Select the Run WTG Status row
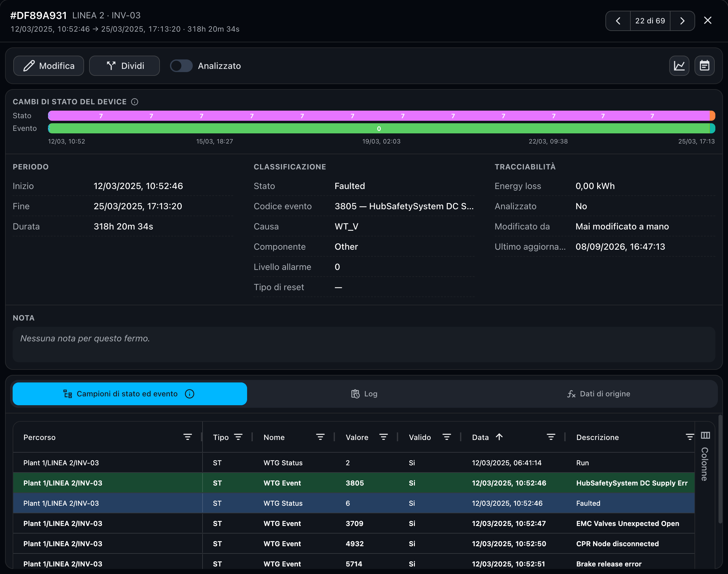728x574 pixels. (x=354, y=463)
